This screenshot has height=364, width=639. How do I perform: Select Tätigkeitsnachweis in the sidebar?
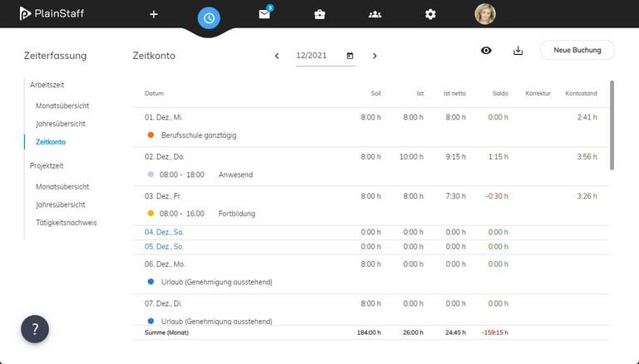pos(66,222)
